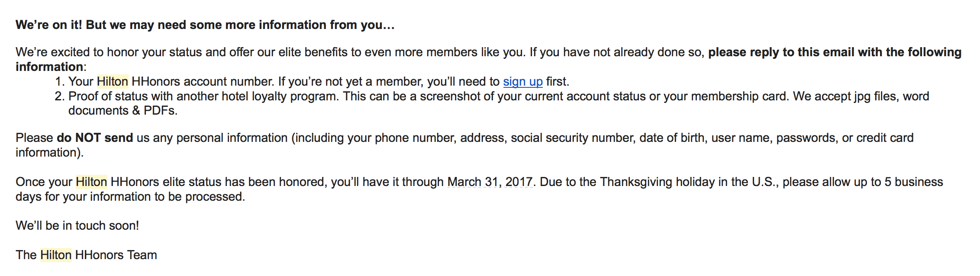
Task: Click the phrase "5 business"
Action: (914, 182)
